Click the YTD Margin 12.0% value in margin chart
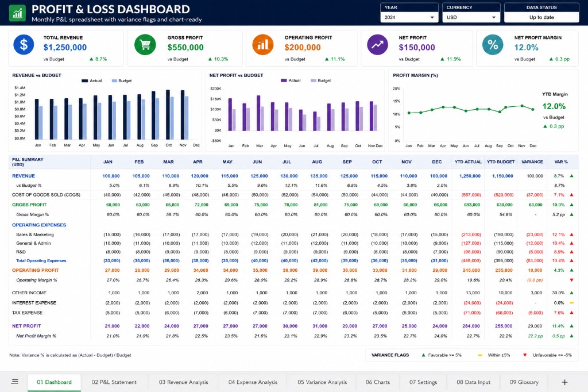Screen dimensions: 588x392 [x=554, y=106]
